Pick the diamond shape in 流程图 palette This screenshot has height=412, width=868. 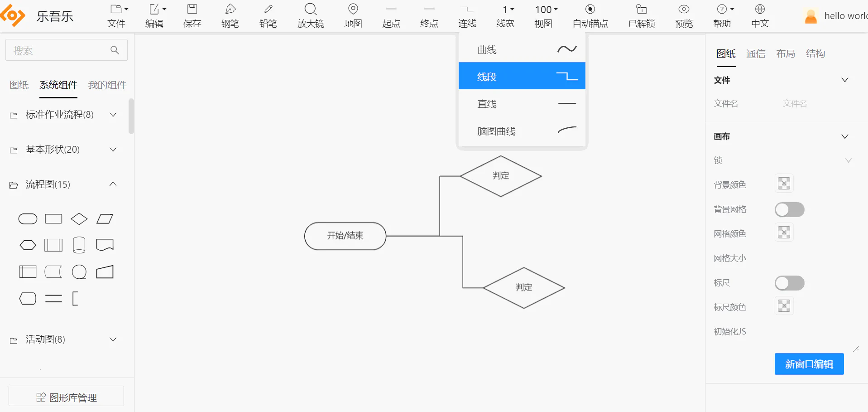(x=79, y=219)
